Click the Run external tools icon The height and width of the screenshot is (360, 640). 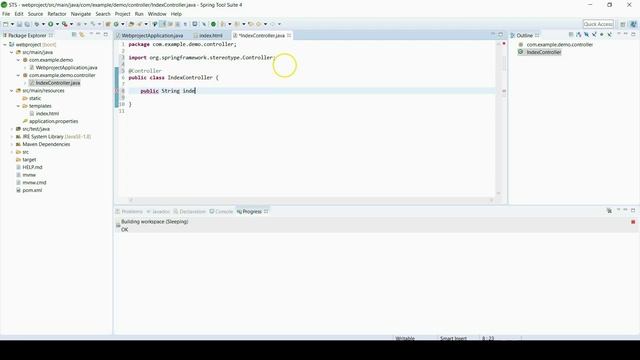point(64,24)
